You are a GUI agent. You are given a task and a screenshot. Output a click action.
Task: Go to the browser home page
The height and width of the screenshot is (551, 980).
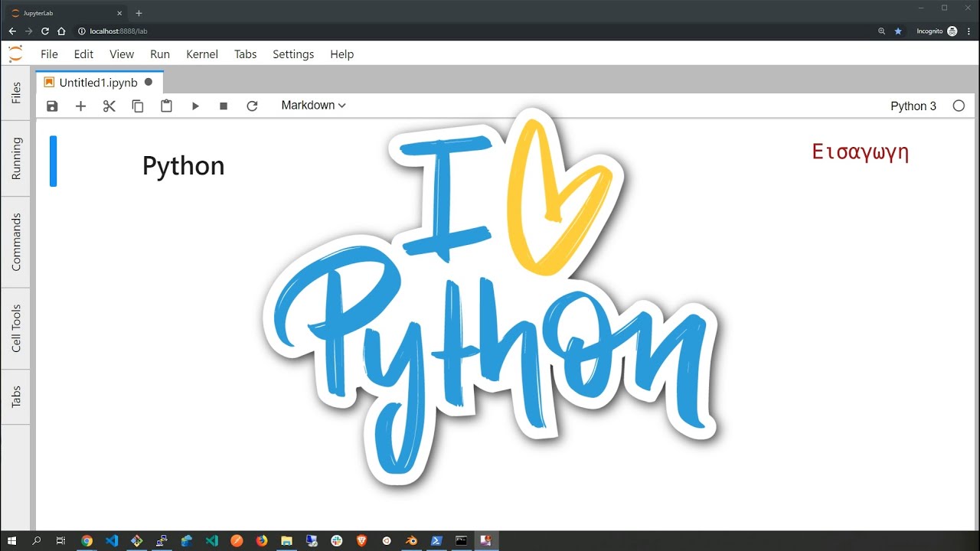tap(61, 31)
